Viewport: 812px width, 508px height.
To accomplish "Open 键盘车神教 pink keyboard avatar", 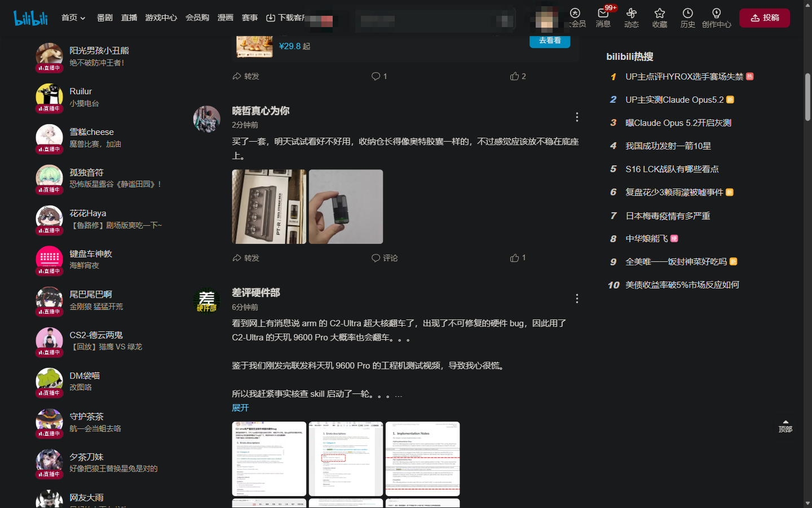I will [49, 260].
